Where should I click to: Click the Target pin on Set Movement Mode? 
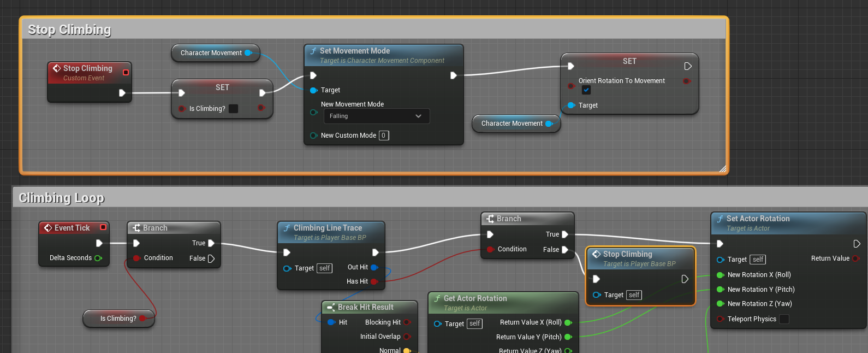pos(314,90)
